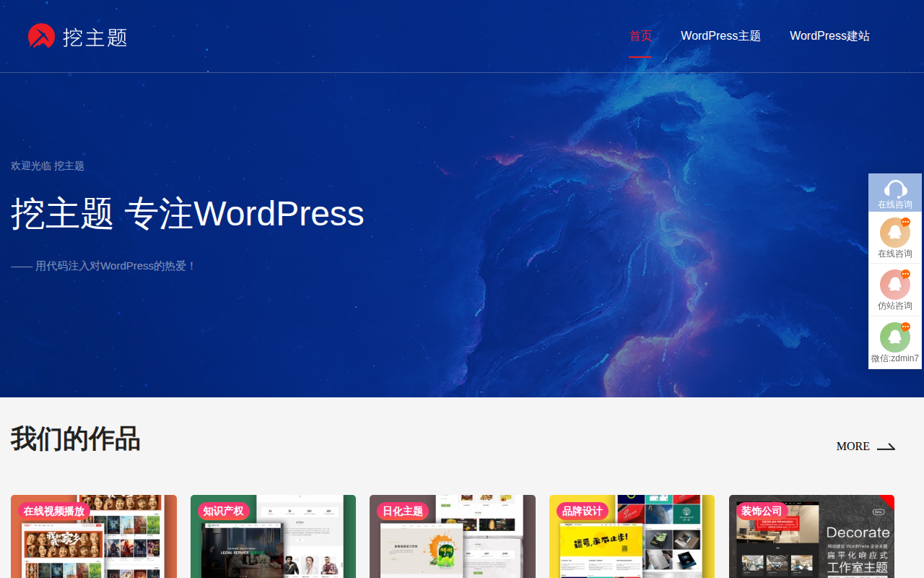Click the arrow icon next to MORE

click(886, 447)
